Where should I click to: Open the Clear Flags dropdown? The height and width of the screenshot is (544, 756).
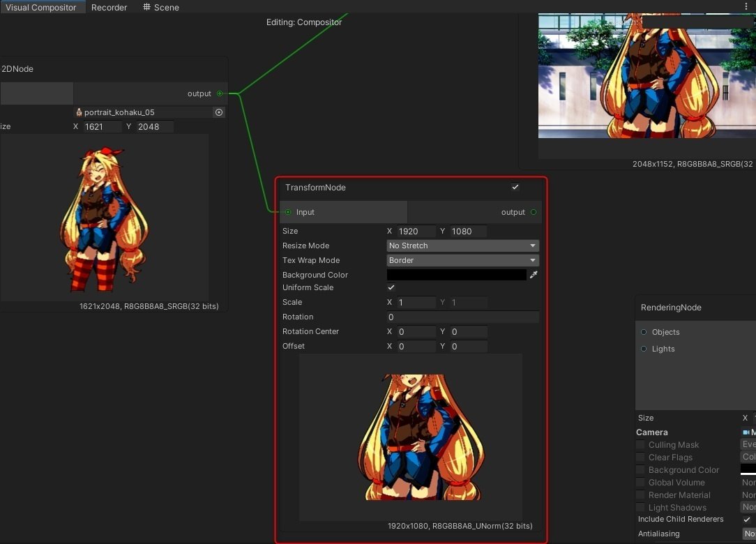748,457
